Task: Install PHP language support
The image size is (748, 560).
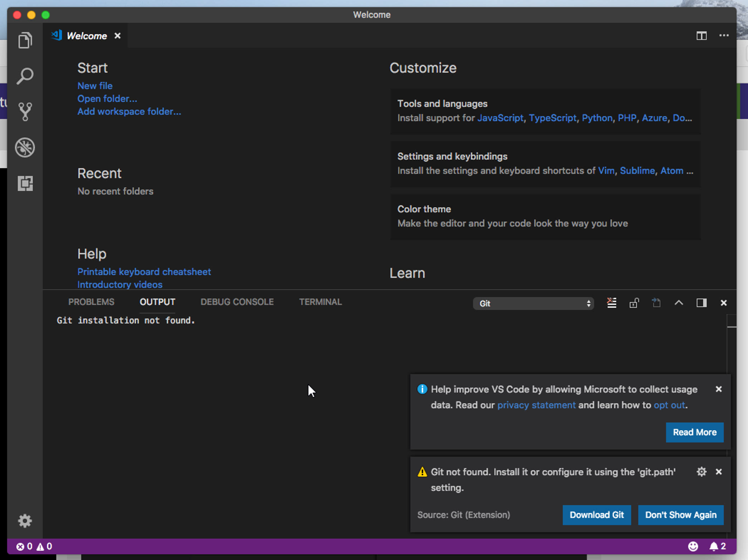Action: click(627, 118)
